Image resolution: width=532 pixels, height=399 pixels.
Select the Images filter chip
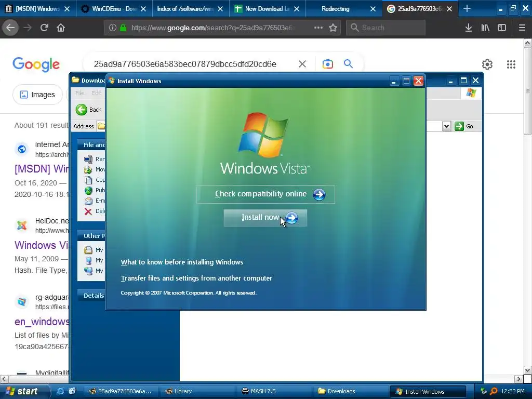point(37,95)
